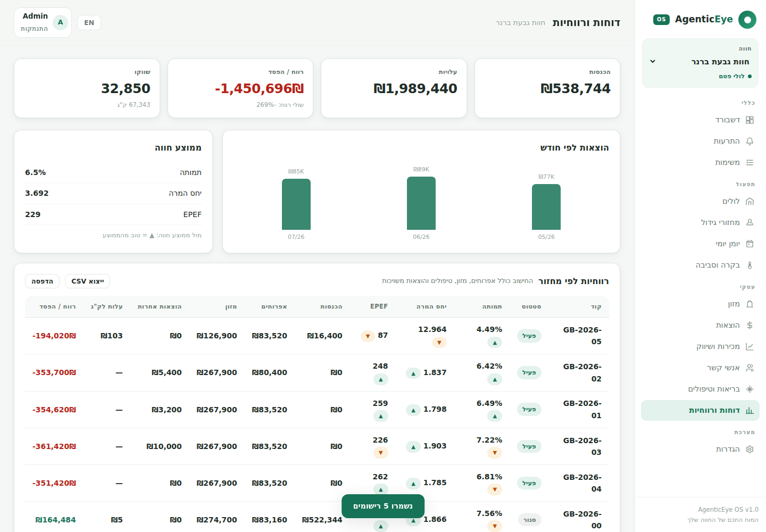Click the התרעות bell icon
The height and width of the screenshot is (532, 766).
750,142
